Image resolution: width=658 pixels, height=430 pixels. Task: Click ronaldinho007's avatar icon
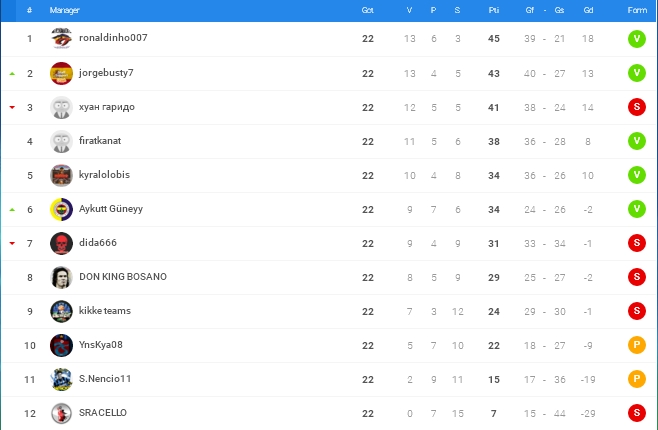[61, 39]
